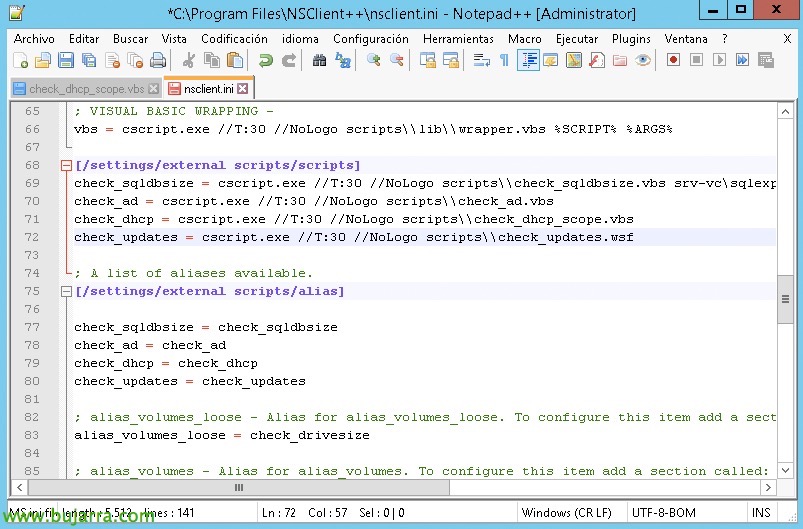Open the Archivo menu
Image resolution: width=803 pixels, height=529 pixels.
[34, 39]
